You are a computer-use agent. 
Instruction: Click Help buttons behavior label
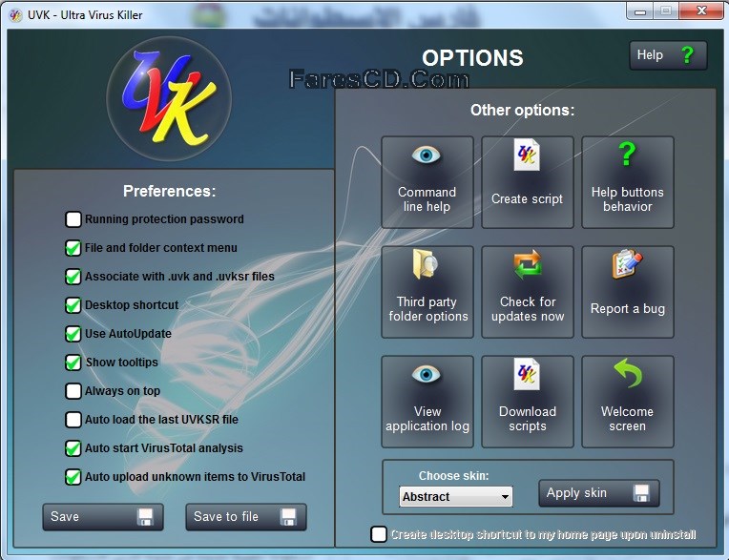coord(628,199)
